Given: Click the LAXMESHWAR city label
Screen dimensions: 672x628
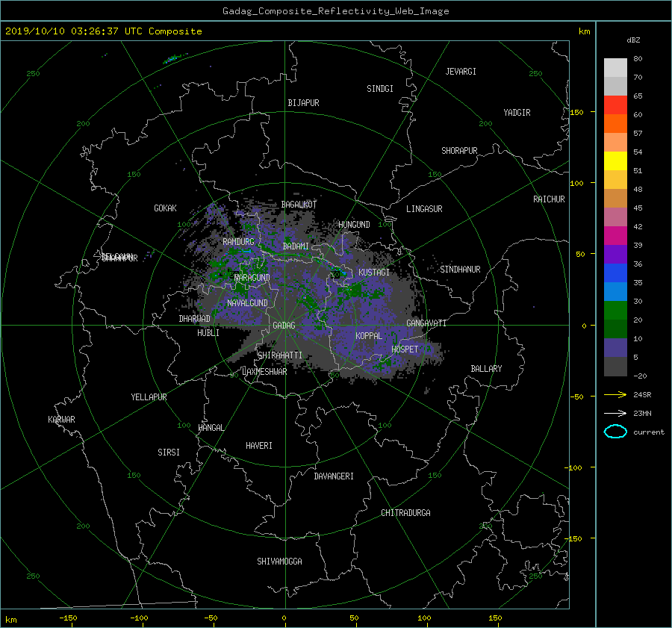Looking at the screenshot, I should pos(264,372).
